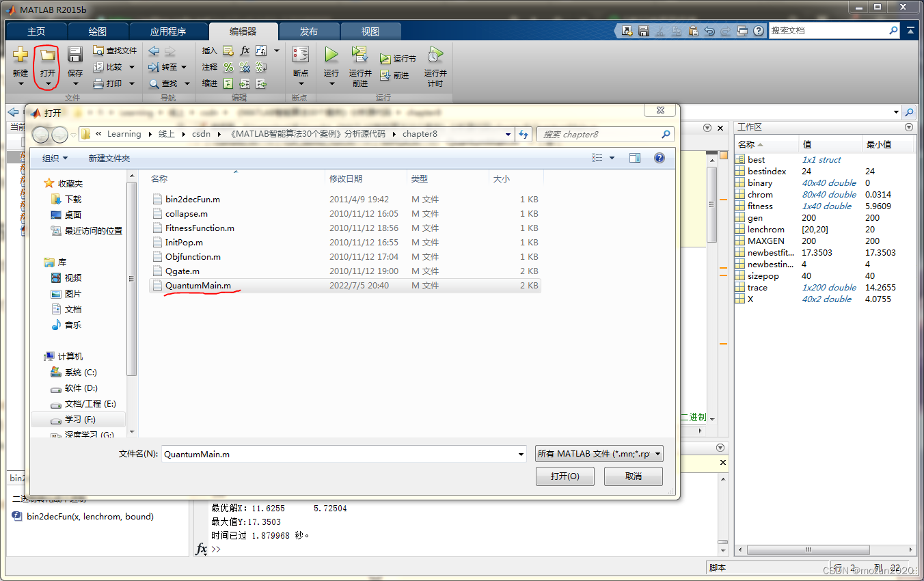The height and width of the screenshot is (581, 924).
Task: Click the increase indent icon
Action: [x=245, y=83]
